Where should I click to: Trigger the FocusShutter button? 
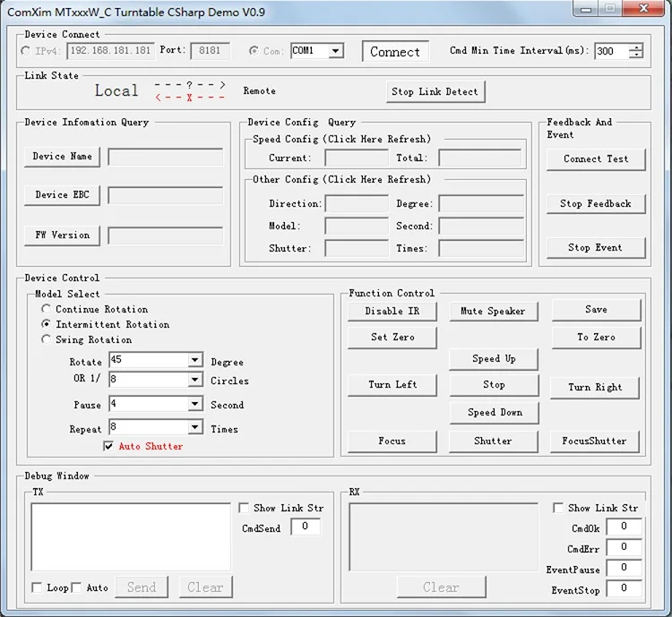pos(595,441)
